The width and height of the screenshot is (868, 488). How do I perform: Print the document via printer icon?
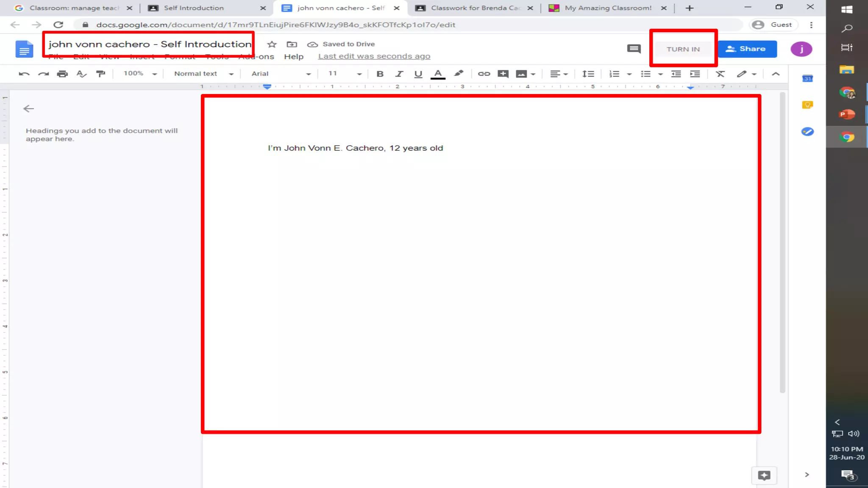tap(62, 74)
